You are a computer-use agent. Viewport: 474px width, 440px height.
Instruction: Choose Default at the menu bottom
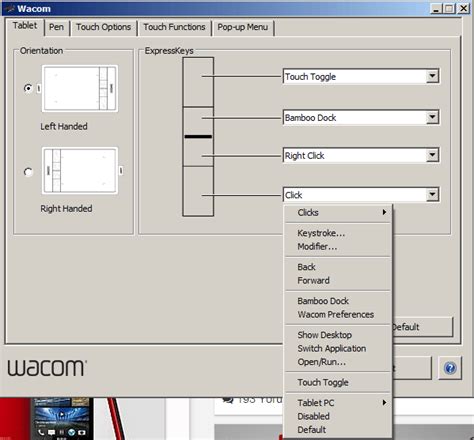tap(338, 430)
